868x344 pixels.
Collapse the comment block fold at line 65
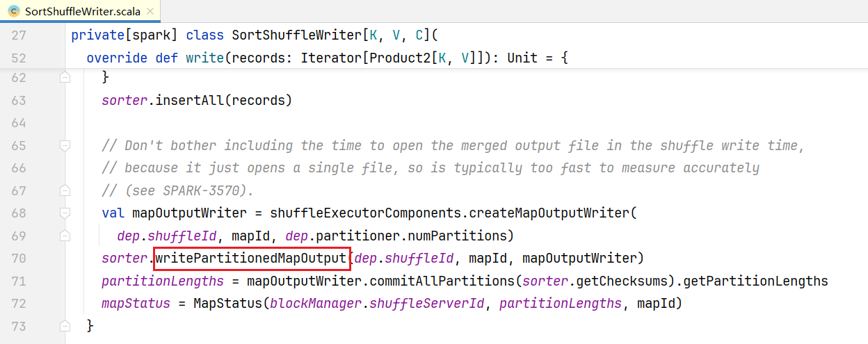(65, 146)
